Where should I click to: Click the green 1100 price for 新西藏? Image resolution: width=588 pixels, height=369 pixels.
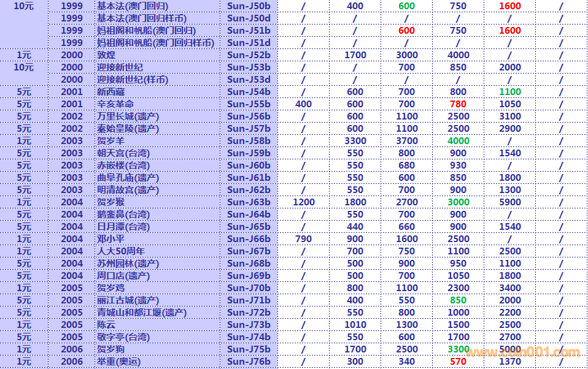point(509,92)
